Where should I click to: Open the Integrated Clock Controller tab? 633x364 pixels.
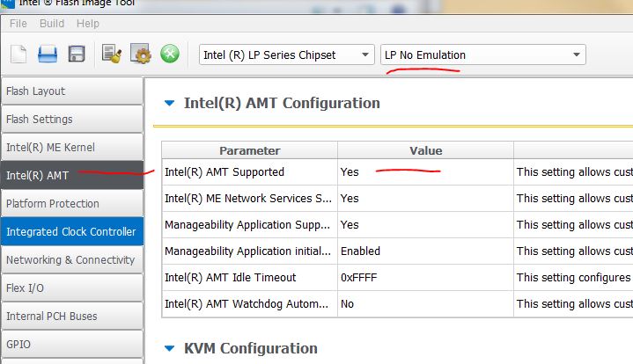[x=72, y=232]
